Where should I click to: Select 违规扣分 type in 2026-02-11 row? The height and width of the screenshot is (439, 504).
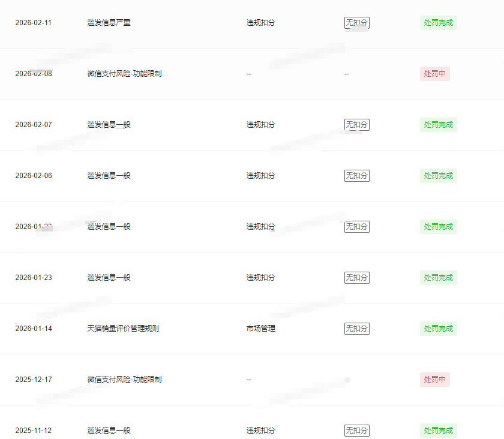(261, 23)
